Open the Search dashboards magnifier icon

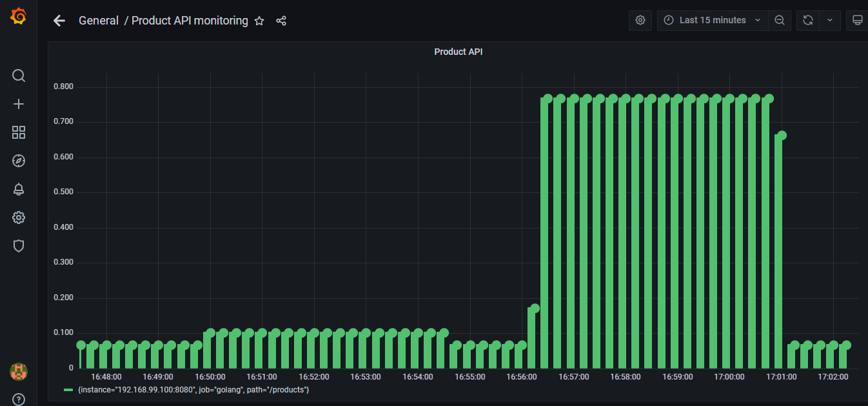[19, 76]
